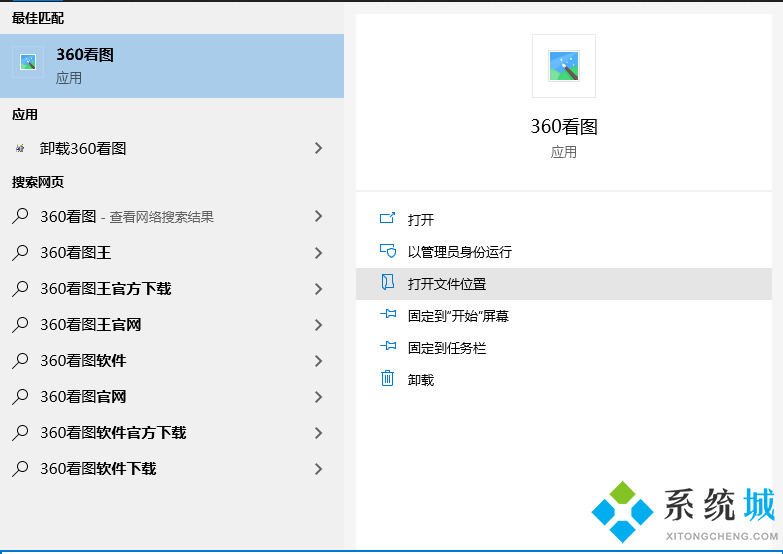This screenshot has height=554, width=783.
Task: Click the 卸载360看图 app icon in list
Action: [20, 148]
